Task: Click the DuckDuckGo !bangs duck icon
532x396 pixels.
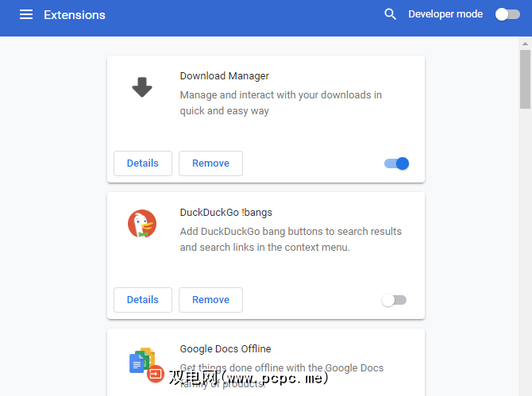Action: point(142,224)
